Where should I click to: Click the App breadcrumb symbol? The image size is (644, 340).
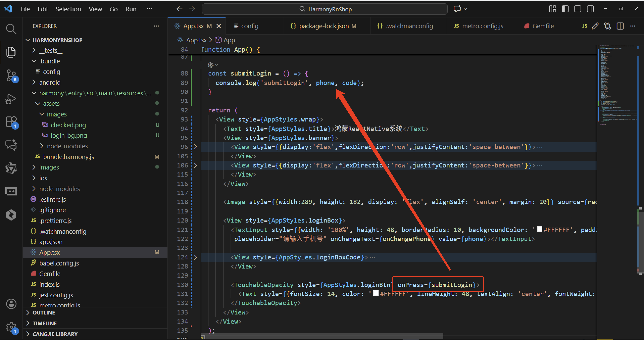[x=229, y=40]
